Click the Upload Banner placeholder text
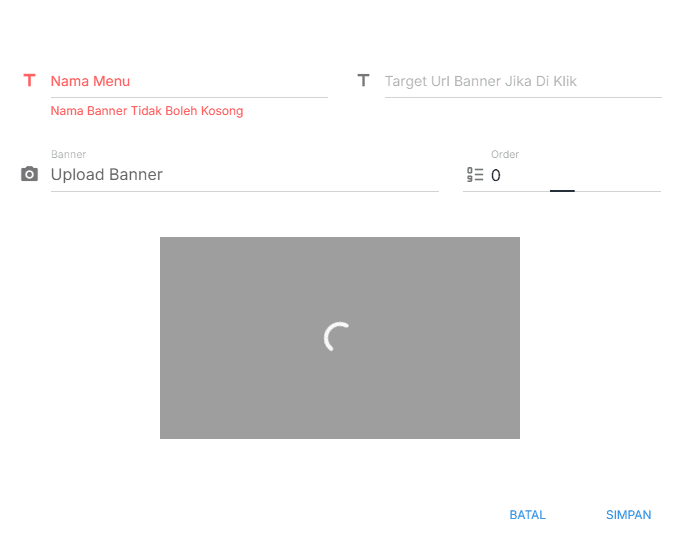Image resolution: width=678 pixels, height=537 pixels. (x=106, y=175)
